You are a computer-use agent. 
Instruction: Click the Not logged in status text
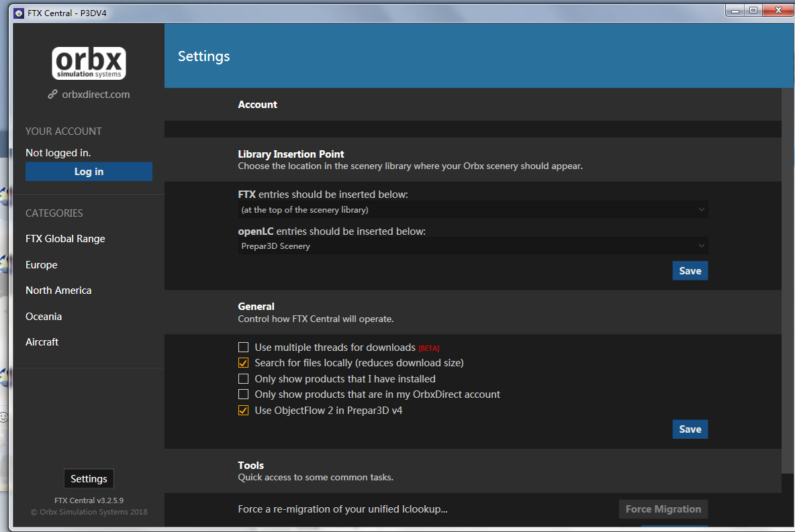click(x=58, y=153)
